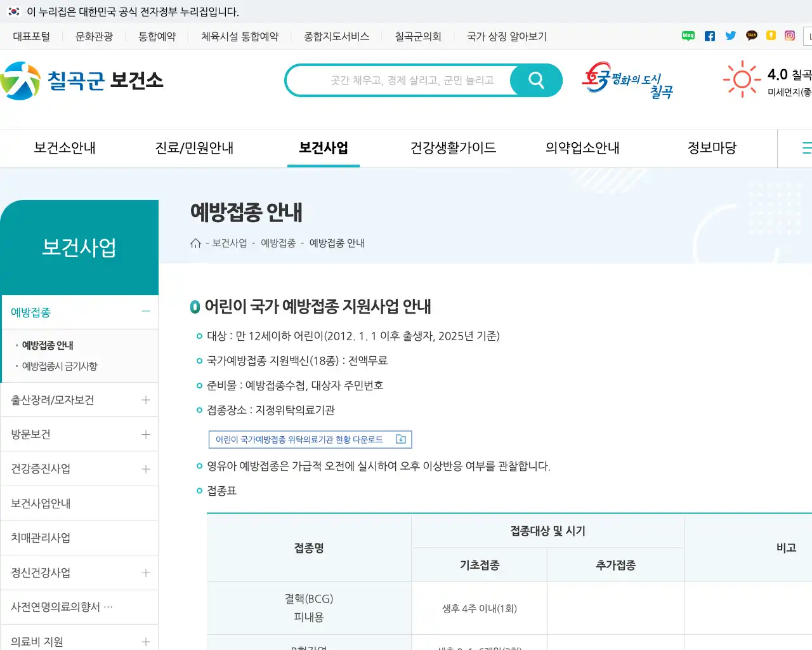This screenshot has height=650, width=812.
Task: Open the Instagram icon
Action: (x=790, y=36)
